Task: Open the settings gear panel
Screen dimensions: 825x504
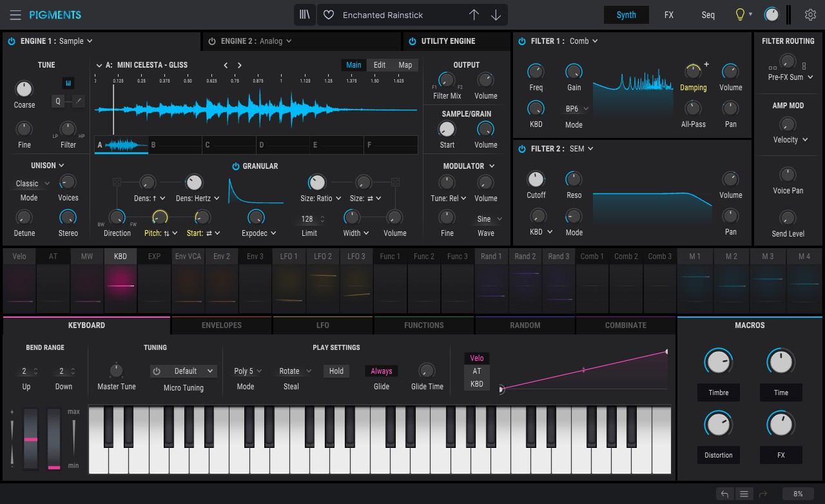Action: tap(810, 15)
